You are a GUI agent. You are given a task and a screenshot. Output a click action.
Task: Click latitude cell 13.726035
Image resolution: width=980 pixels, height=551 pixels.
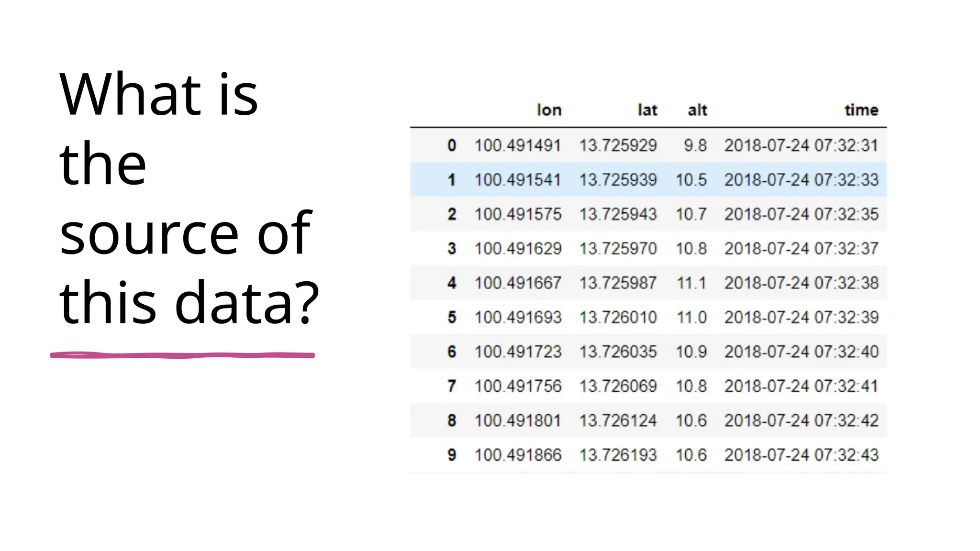[x=618, y=352]
